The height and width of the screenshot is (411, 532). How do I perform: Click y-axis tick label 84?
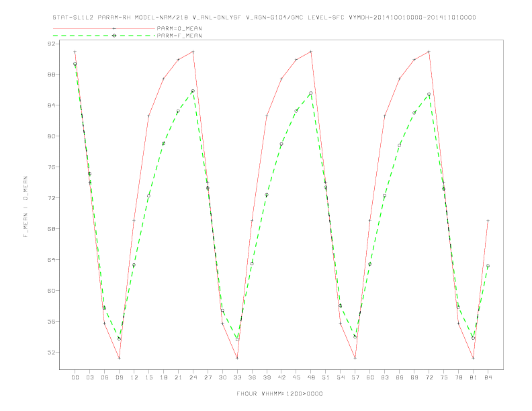pyautogui.click(x=52, y=105)
